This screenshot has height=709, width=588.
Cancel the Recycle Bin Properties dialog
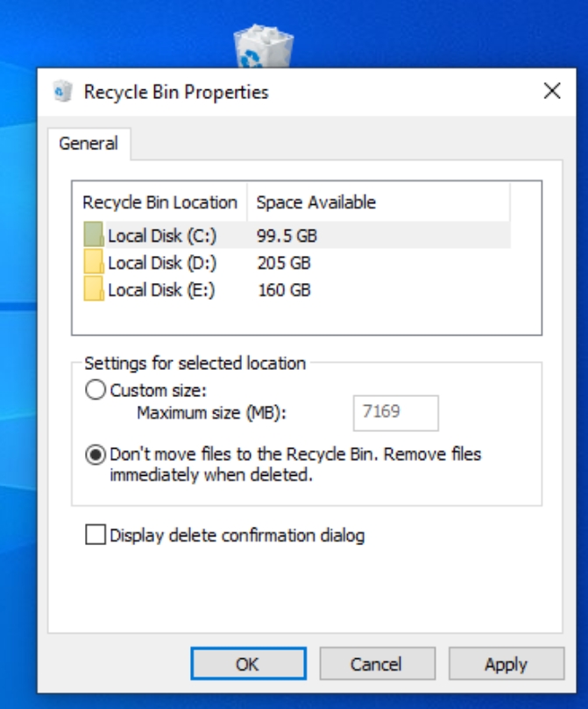pyautogui.click(x=378, y=663)
